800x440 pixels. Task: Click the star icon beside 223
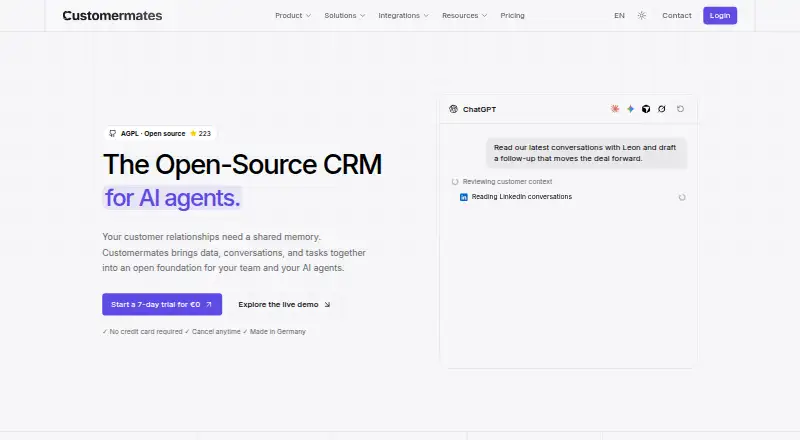[x=193, y=133]
